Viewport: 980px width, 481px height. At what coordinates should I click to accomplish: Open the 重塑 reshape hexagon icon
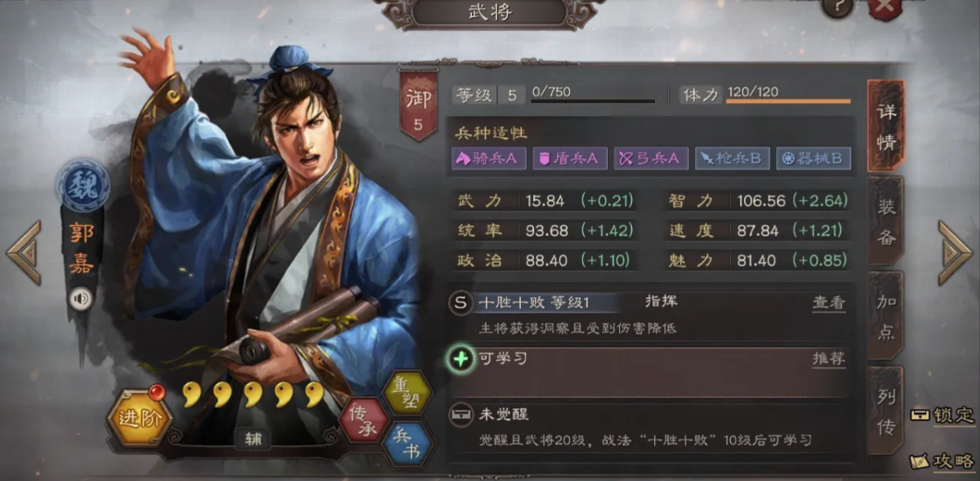(406, 394)
